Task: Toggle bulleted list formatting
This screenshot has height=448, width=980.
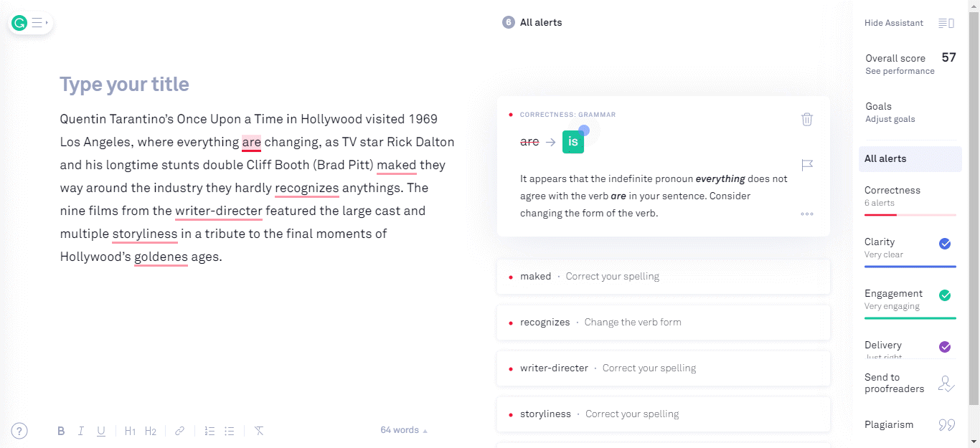Action: [230, 431]
